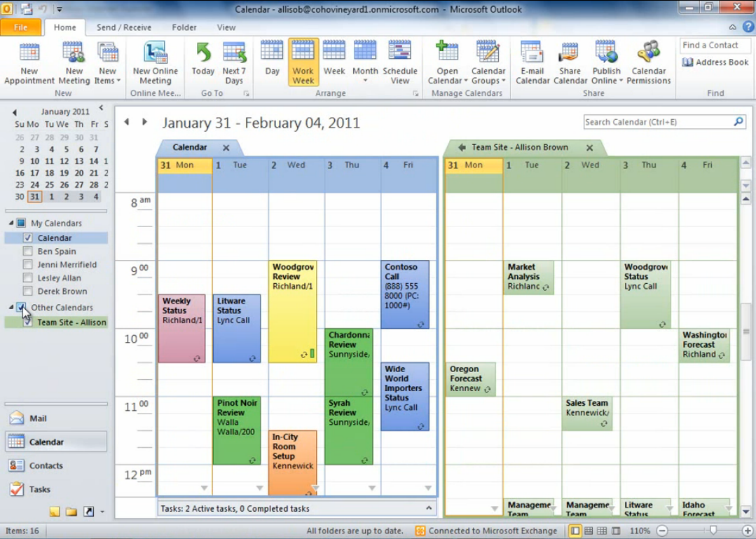Click the Outlook Help icon
The width and height of the screenshot is (756, 539).
(x=748, y=27)
